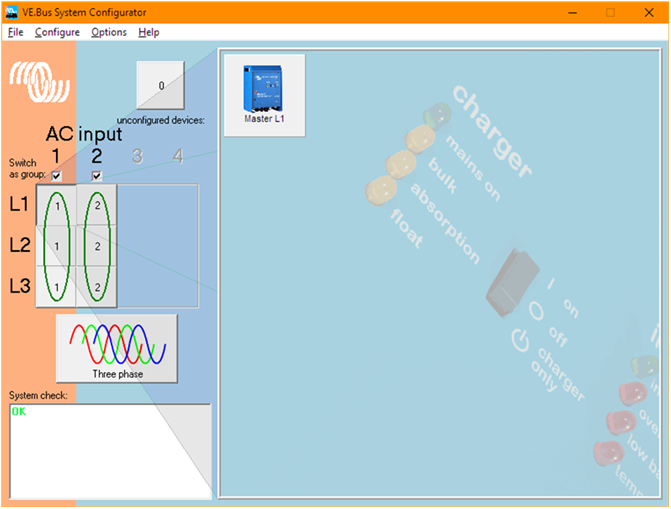Minimize the VE.Bus System Configurator window
The height and width of the screenshot is (509, 671).
573,13
